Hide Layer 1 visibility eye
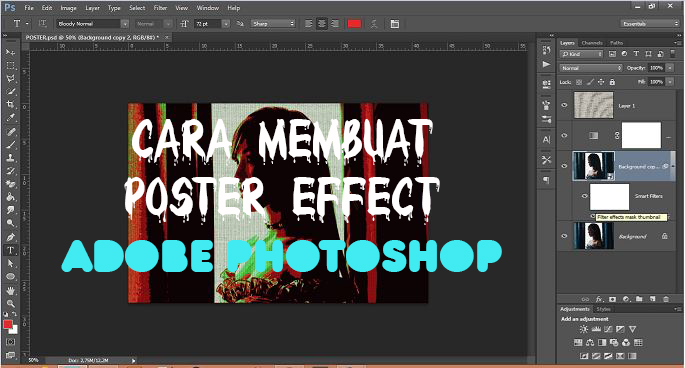The width and height of the screenshot is (685, 368). click(564, 105)
